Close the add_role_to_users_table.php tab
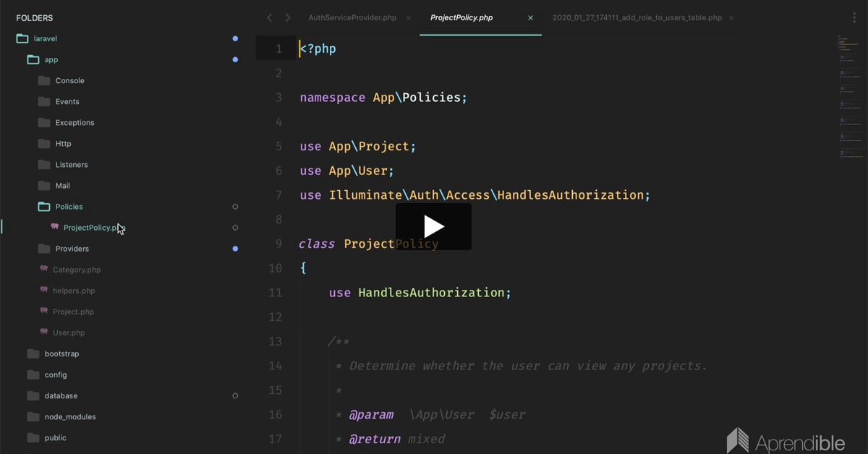The image size is (868, 454). point(731,17)
